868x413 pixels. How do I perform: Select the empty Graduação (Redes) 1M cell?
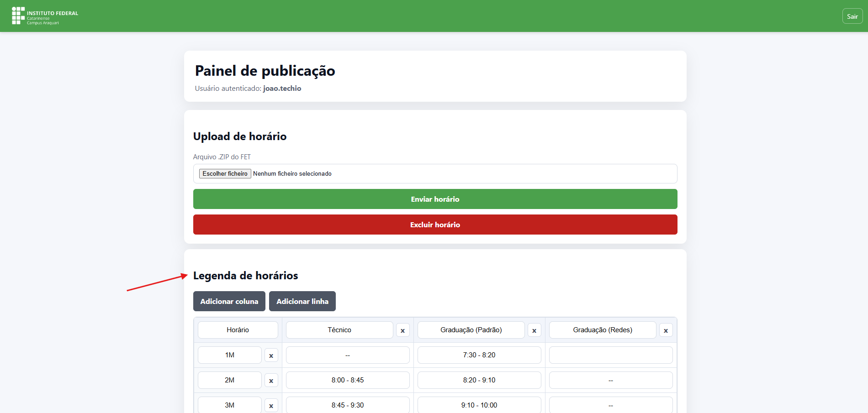point(610,355)
